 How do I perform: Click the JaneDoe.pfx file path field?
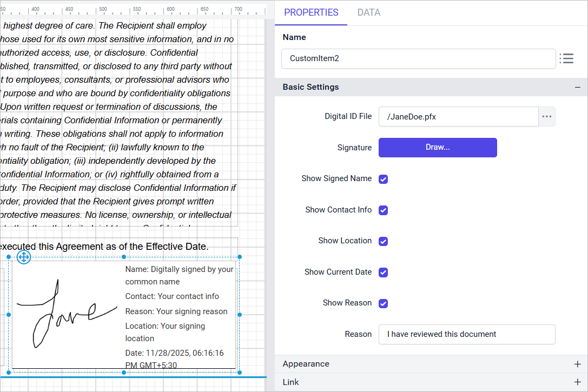pos(458,116)
